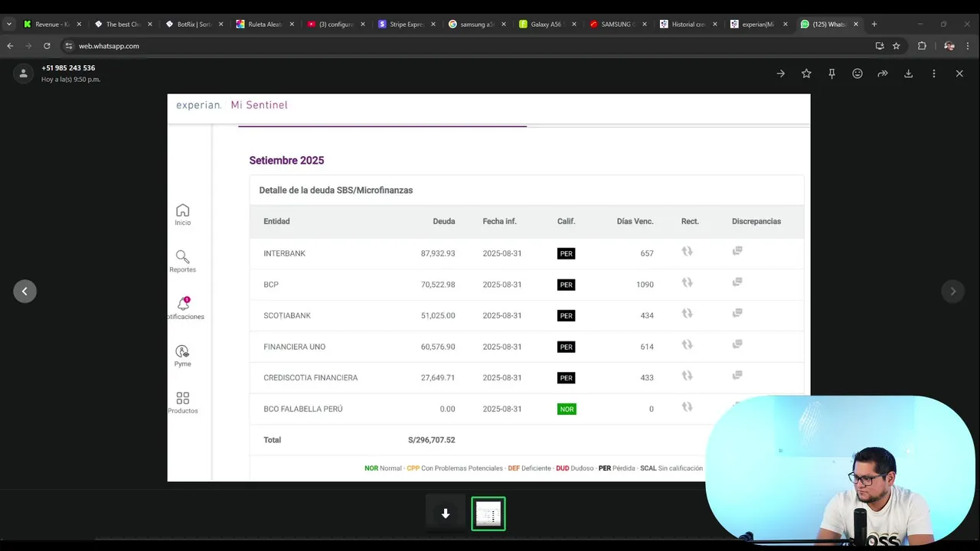Open the viewer's three-dot more menu
Viewport: 980px width, 551px height.
click(x=934, y=73)
